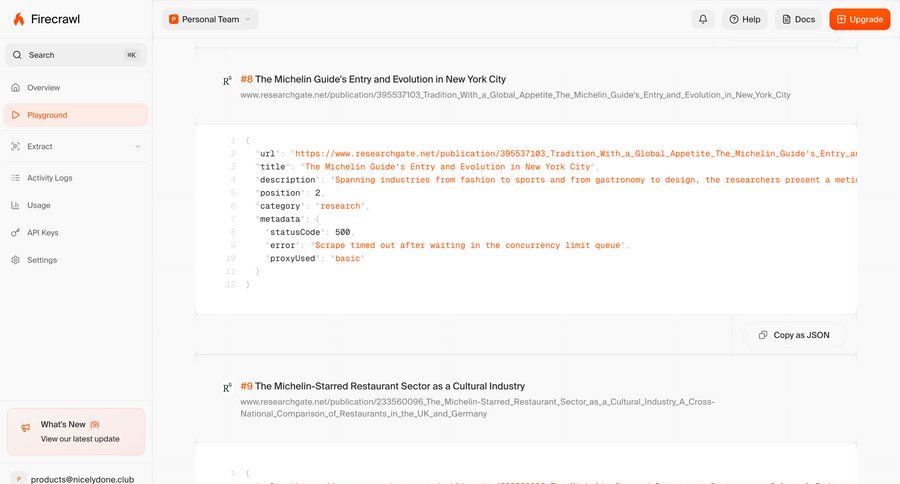Click the Personal Team orange avatar icon
900x484 pixels.
[173, 19]
